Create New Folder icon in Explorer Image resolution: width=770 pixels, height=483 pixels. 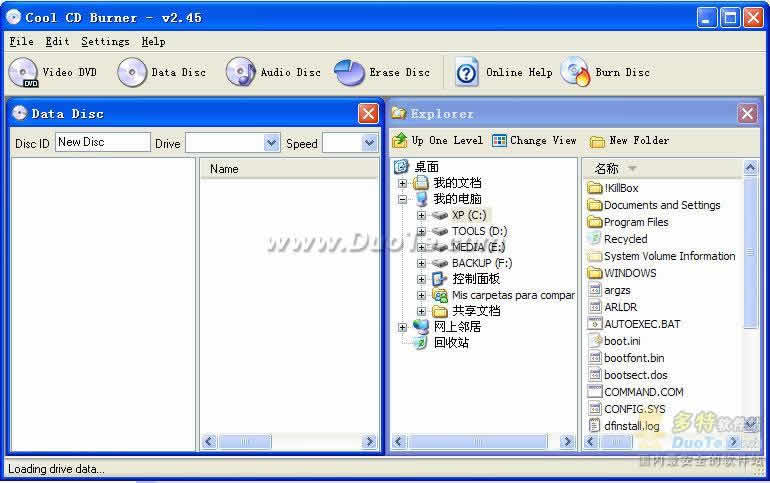pyautogui.click(x=597, y=142)
